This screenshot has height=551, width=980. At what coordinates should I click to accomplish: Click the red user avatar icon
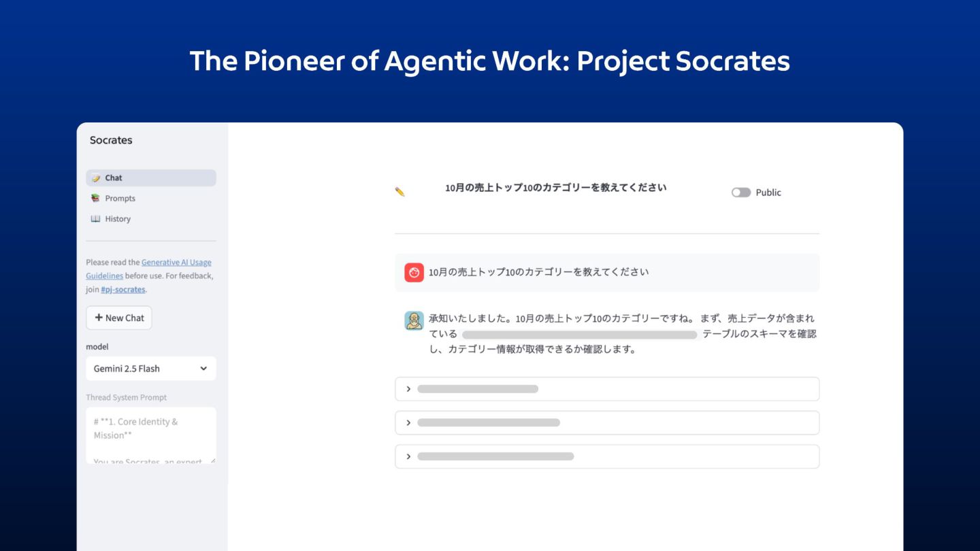tap(414, 272)
